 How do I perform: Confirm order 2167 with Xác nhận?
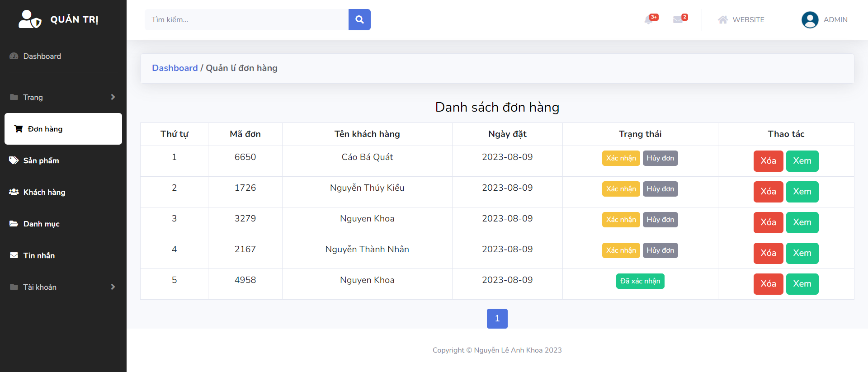[621, 250]
